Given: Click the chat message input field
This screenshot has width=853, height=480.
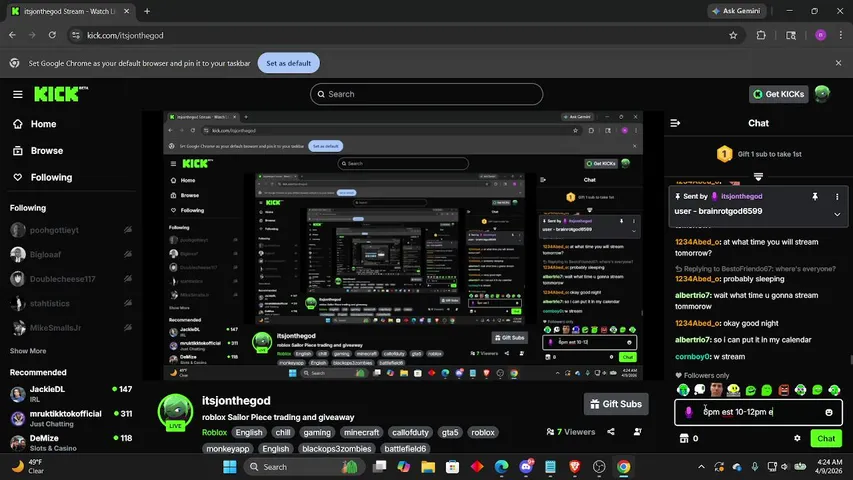Looking at the screenshot, I should [758, 412].
